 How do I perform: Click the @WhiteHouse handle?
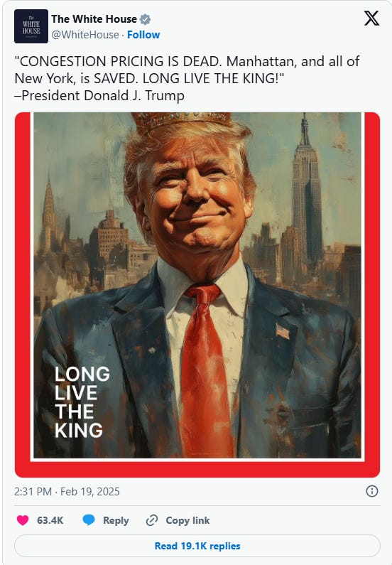pos(85,35)
